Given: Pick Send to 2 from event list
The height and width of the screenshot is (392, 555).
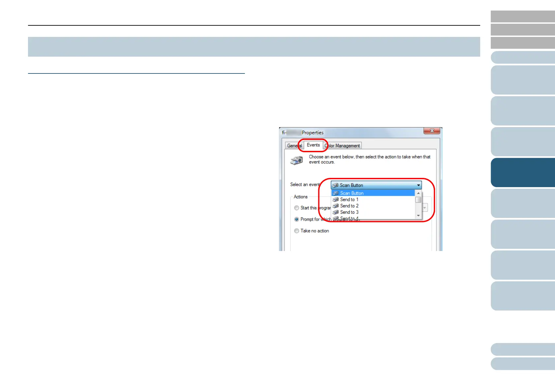Looking at the screenshot, I should 373,206.
